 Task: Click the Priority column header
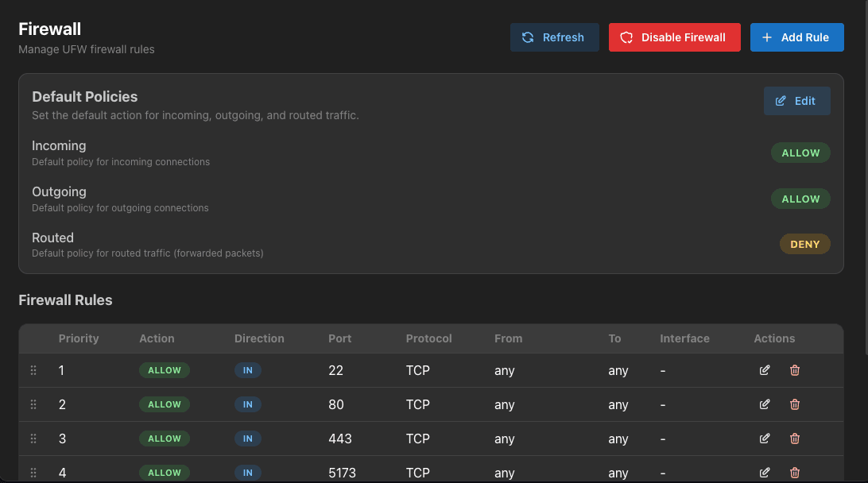point(79,338)
